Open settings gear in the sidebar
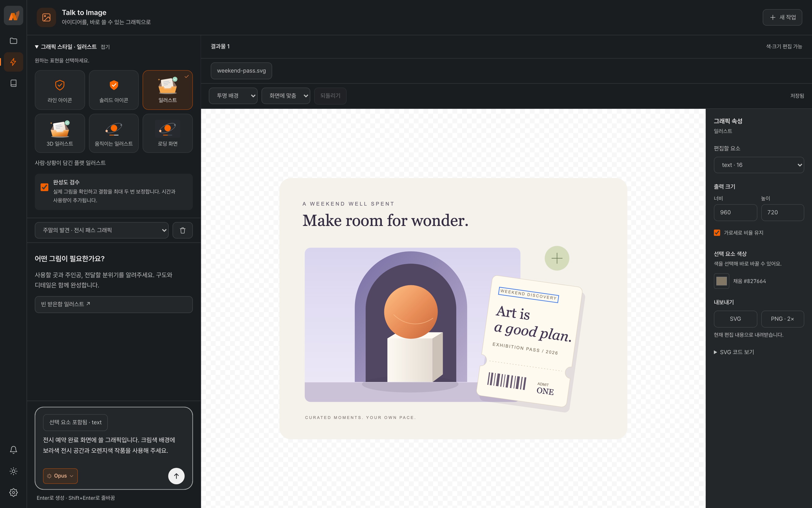Image resolution: width=812 pixels, height=508 pixels. coord(14,493)
